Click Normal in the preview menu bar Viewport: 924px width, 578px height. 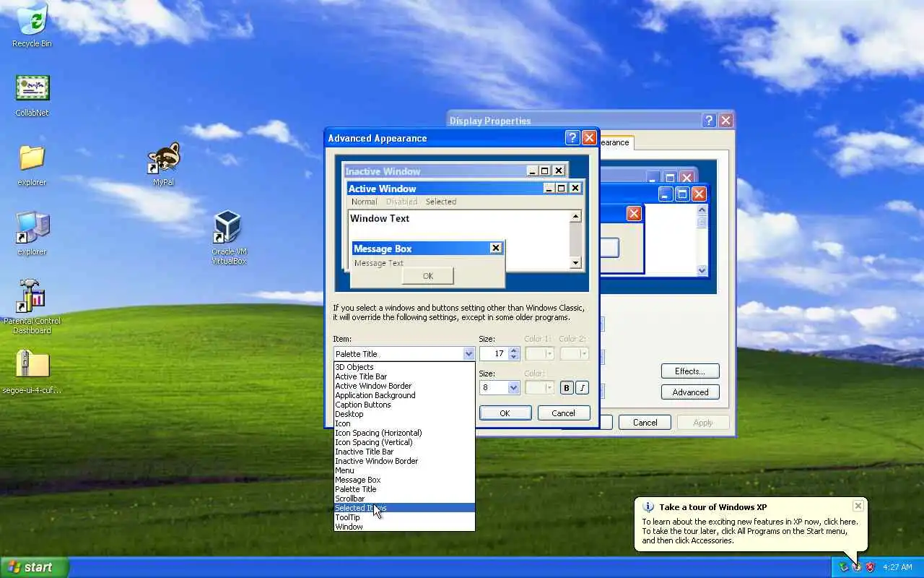(364, 202)
